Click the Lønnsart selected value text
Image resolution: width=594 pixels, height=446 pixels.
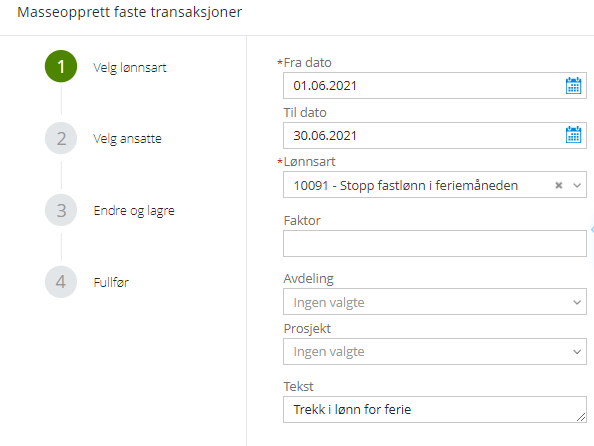[406, 186]
